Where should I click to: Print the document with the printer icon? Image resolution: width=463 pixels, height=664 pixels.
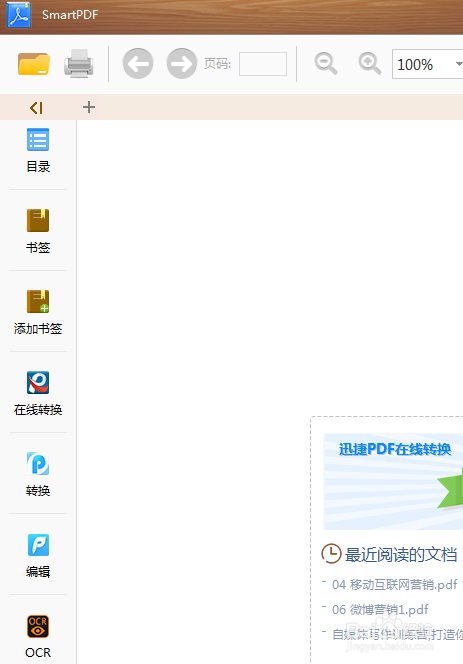[78, 64]
